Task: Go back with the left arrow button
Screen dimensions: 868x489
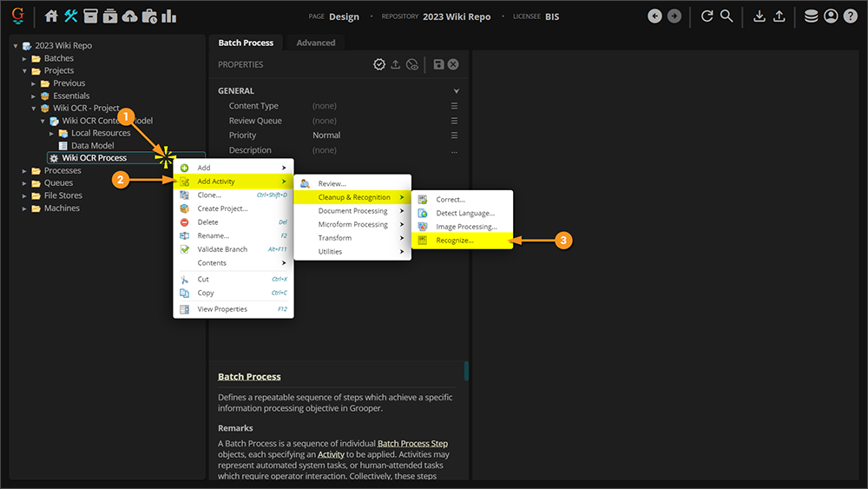Action: [654, 16]
